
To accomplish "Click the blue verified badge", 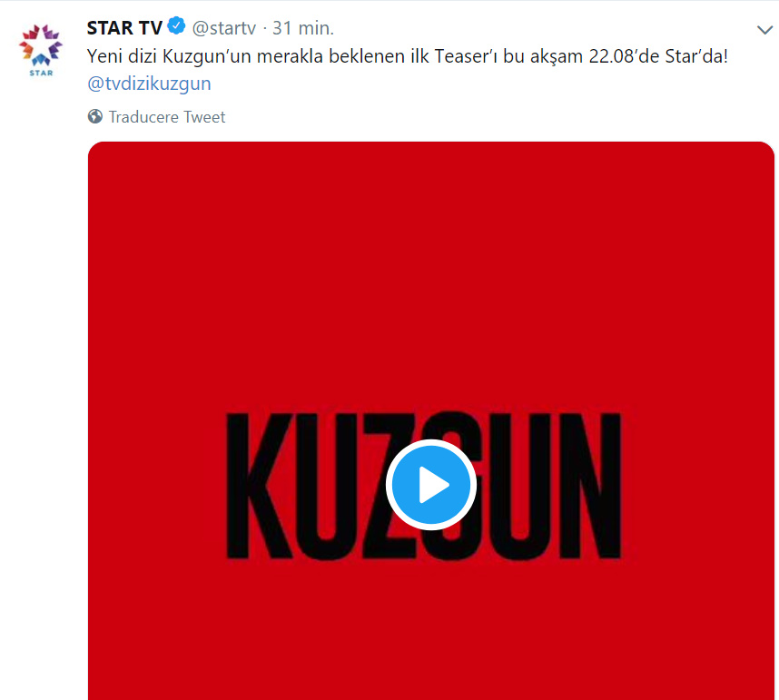I will click(x=176, y=25).
